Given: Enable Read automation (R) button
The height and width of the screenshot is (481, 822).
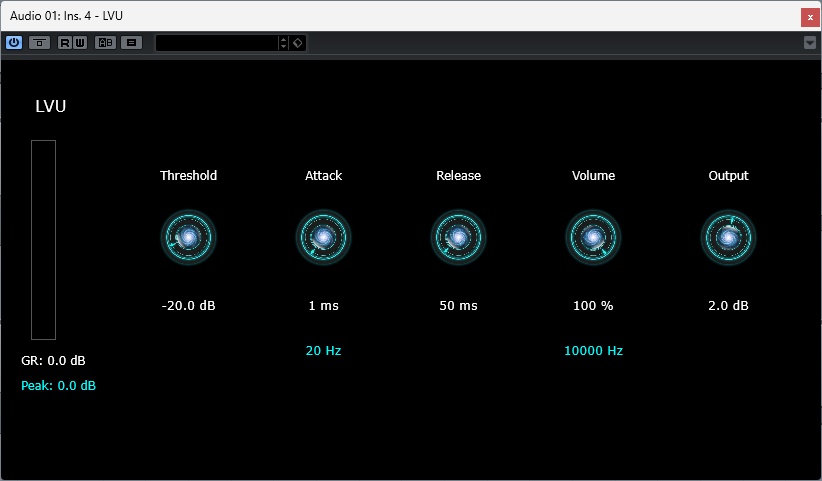Looking at the screenshot, I should (64, 42).
